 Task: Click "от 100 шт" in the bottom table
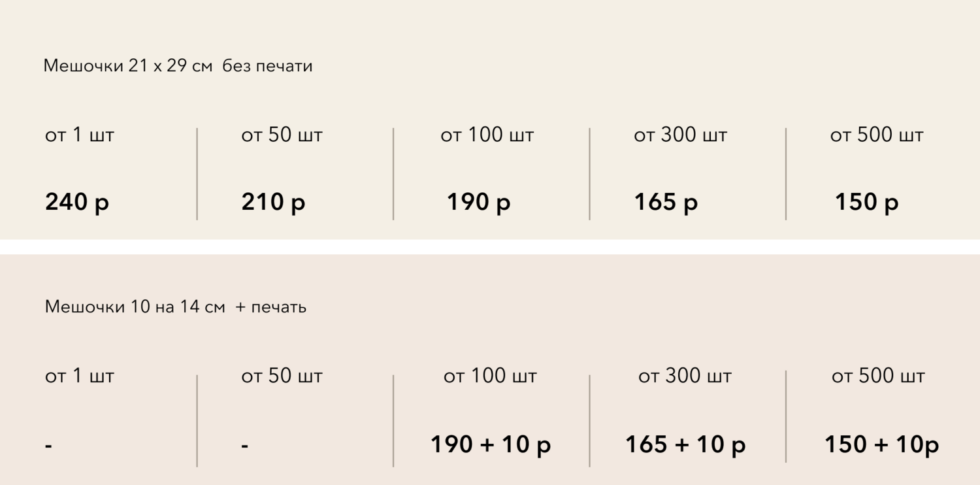coord(490,376)
